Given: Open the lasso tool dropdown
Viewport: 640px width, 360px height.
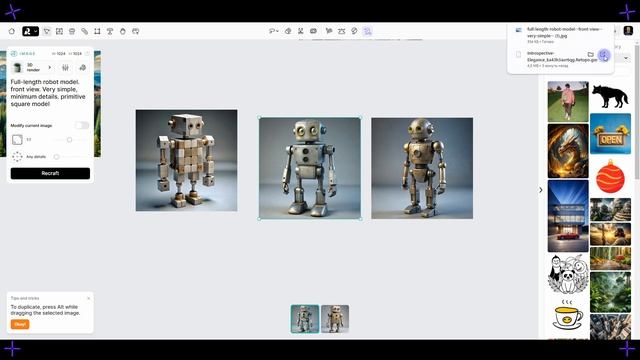Looking at the screenshot, I should tap(273, 31).
